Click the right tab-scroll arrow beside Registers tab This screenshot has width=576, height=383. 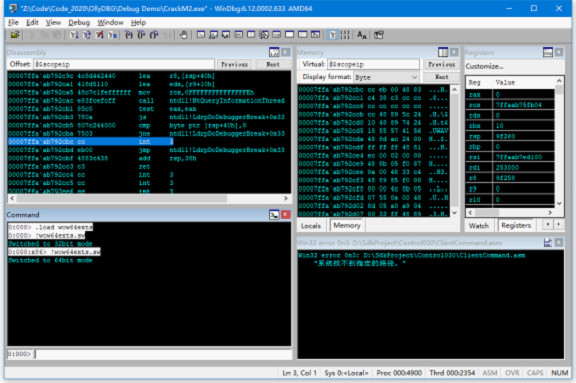point(559,224)
